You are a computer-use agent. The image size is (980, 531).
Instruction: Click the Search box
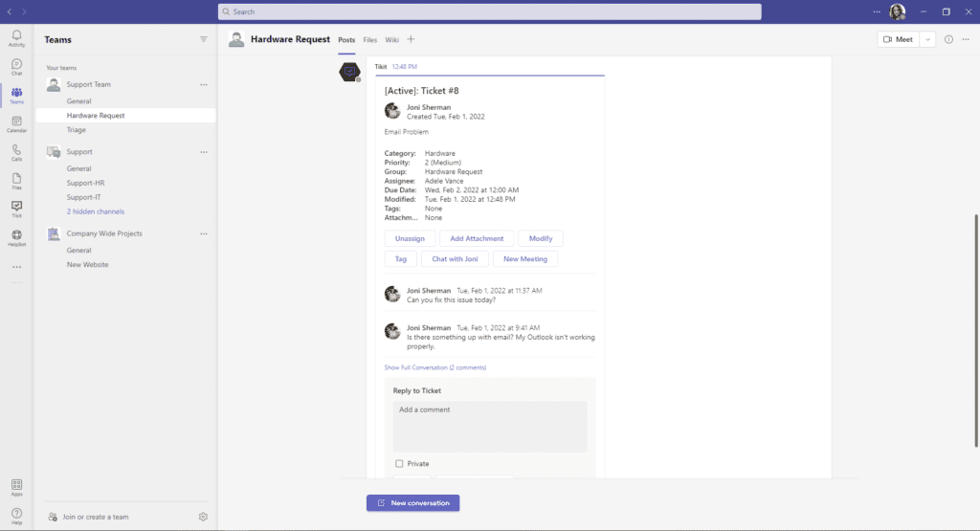(489, 11)
